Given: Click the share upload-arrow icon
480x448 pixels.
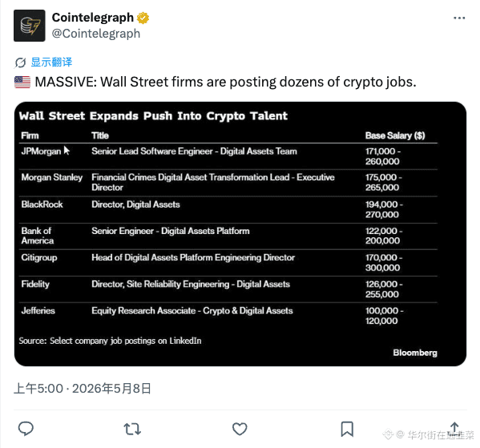Looking at the screenshot, I should coord(454,428).
